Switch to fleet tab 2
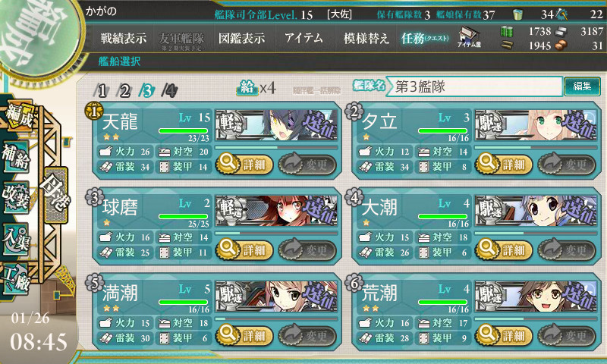607x364 pixels. coord(124,91)
